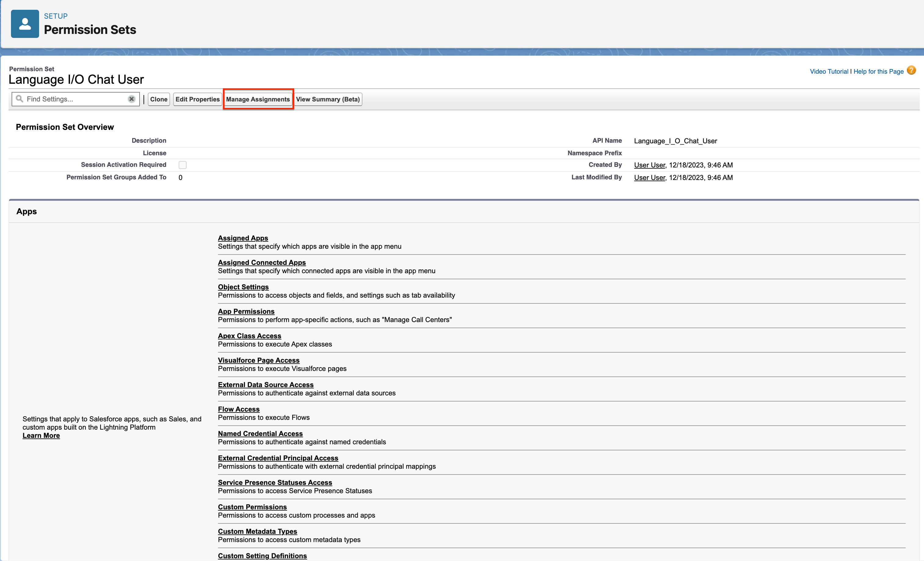Open Edit Properties

coord(197,99)
